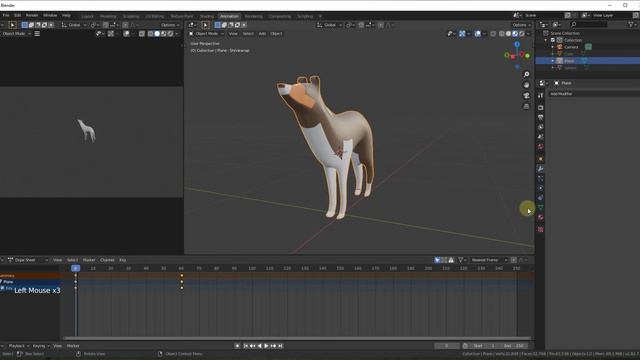Open the Texture properties tab
Image resolution: width=640 pixels, height=360 pixels.
(x=540, y=229)
